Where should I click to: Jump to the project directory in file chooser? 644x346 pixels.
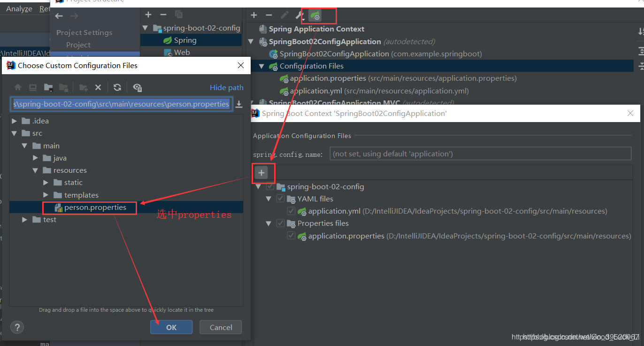48,87
